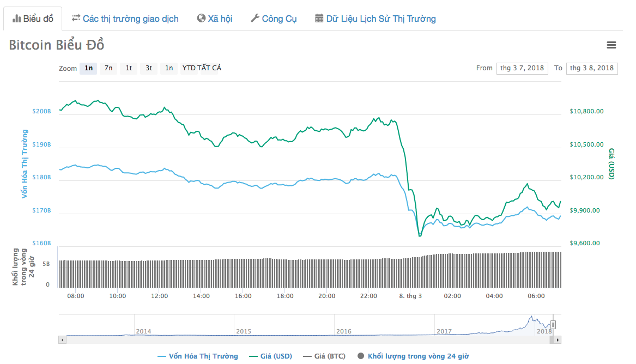Click the $9,600.00 price axis label
Image resolution: width=636 pixels, height=364 pixels.
coord(584,243)
